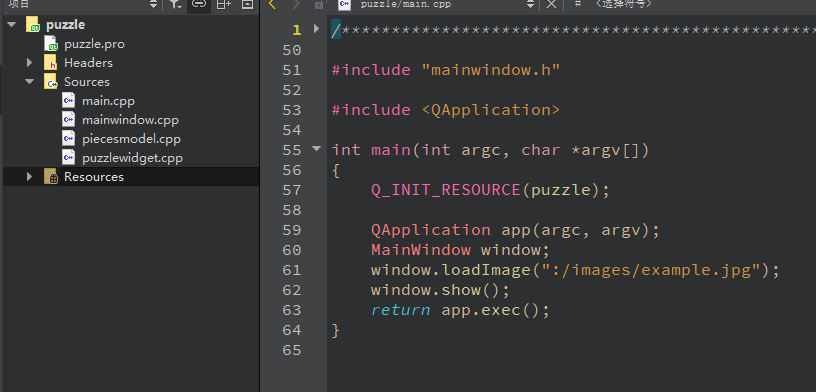Expand the Resources folder arrow
Image resolution: width=816 pixels, height=392 pixels.
[x=30, y=177]
